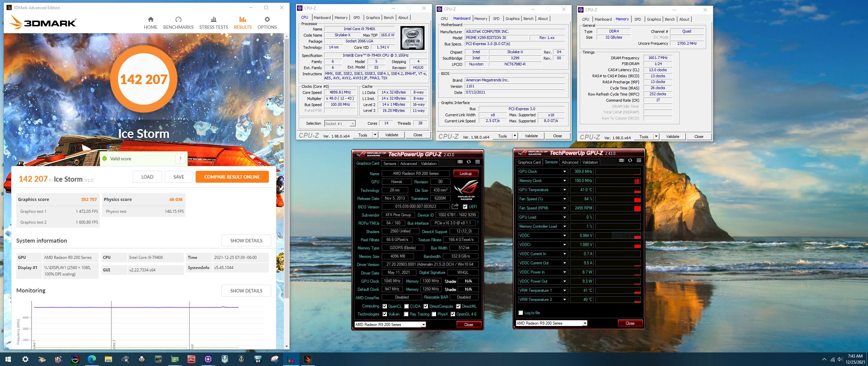Switch to the Mainboard tab in first CPU-Z window
868x366 pixels.
point(322,18)
